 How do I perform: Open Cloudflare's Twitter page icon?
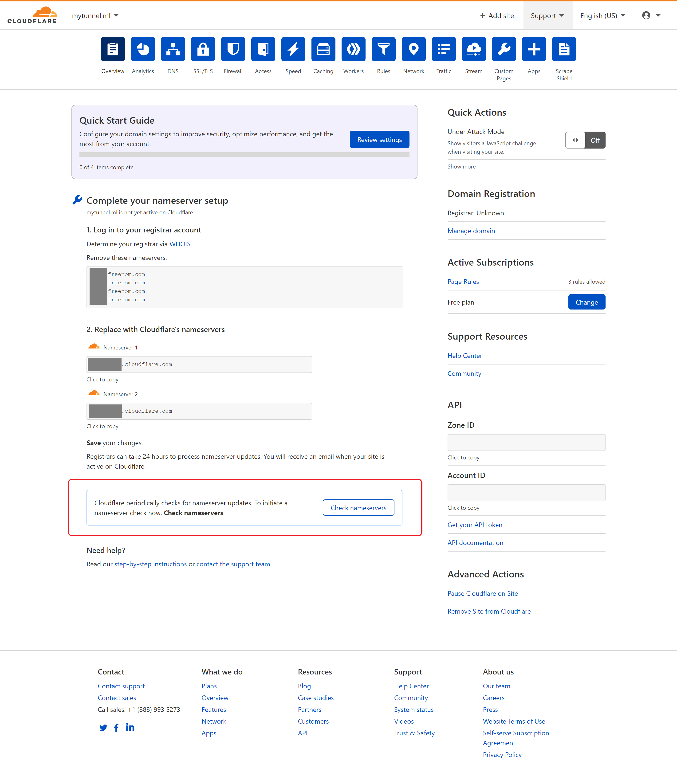click(103, 728)
